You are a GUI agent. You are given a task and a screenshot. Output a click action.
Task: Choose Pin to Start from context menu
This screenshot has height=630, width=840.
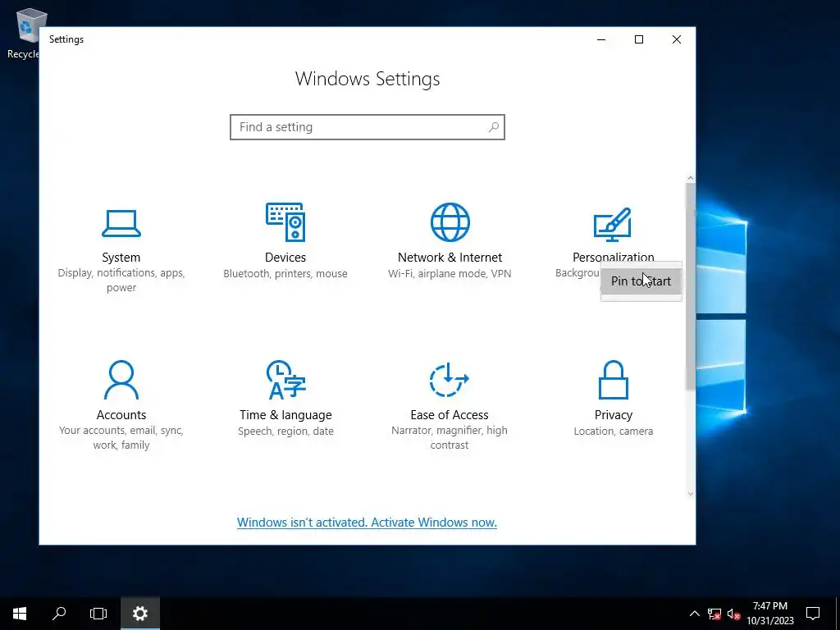coord(641,281)
